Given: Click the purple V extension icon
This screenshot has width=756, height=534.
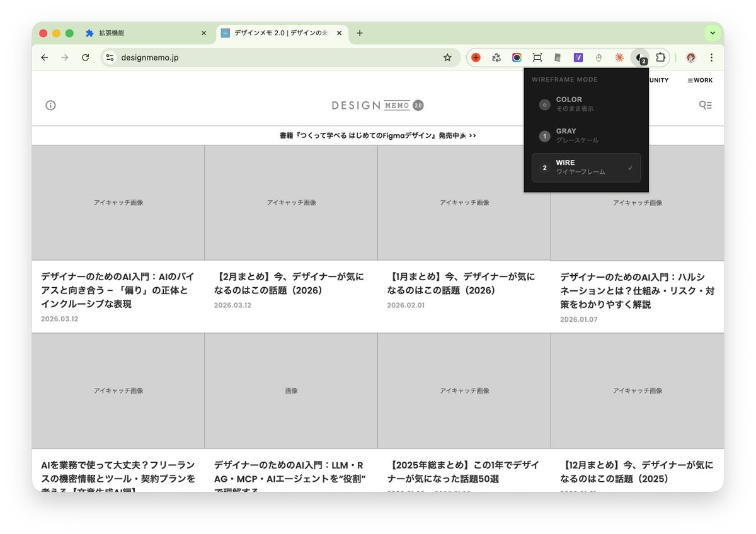Looking at the screenshot, I should tap(578, 57).
